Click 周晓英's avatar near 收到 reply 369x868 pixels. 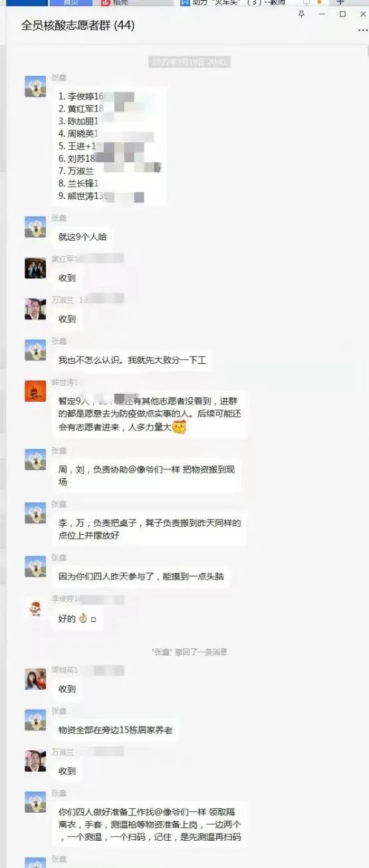[x=35, y=678]
